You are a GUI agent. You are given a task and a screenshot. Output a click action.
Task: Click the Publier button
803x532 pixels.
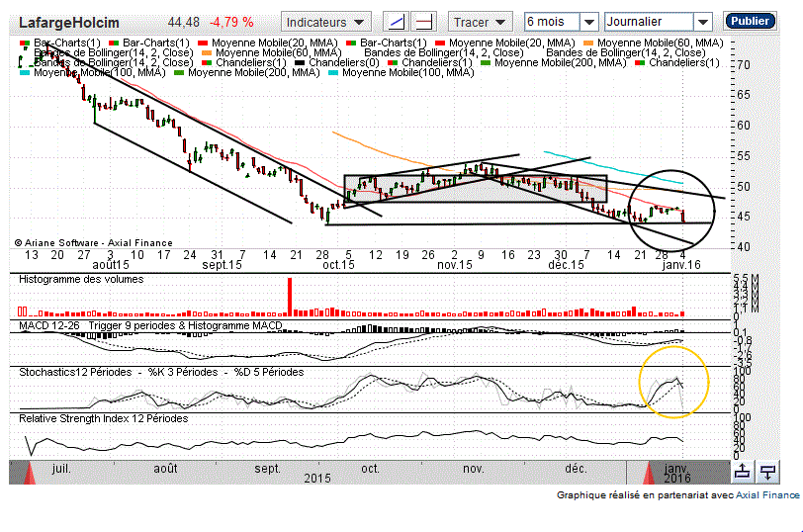(x=750, y=21)
